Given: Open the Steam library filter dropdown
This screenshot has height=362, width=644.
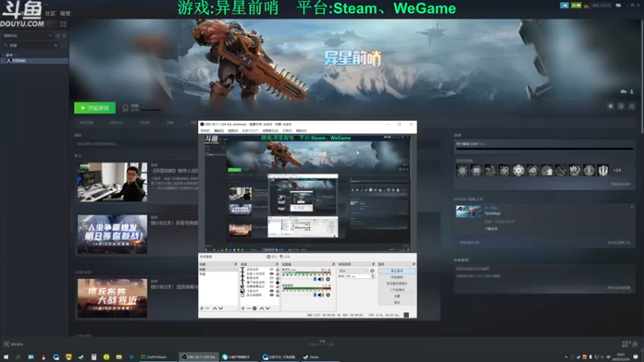Looking at the screenshot, I should (27, 35).
